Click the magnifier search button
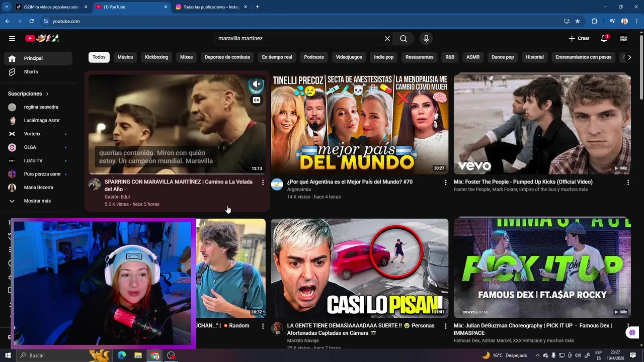The image size is (644, 362). tap(404, 38)
